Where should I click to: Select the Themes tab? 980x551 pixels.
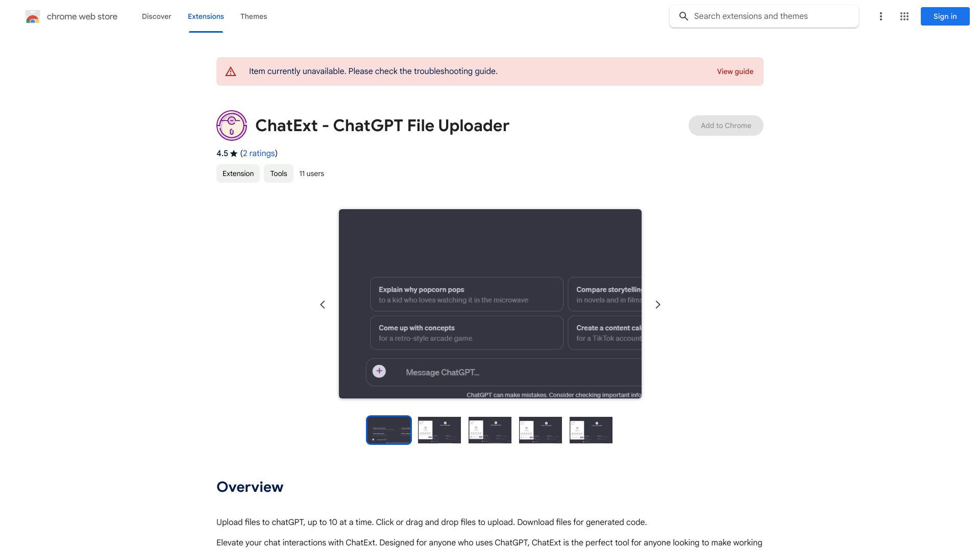[253, 16]
